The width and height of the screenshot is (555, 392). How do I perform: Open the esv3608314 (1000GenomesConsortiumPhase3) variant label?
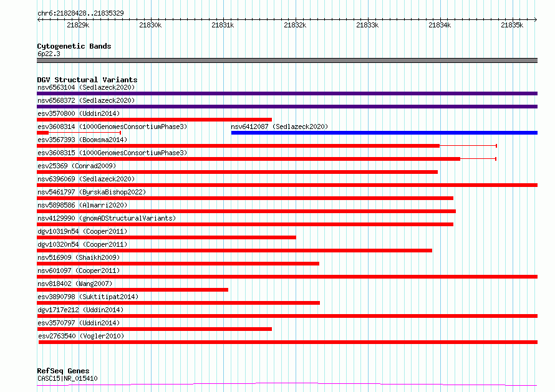click(112, 127)
